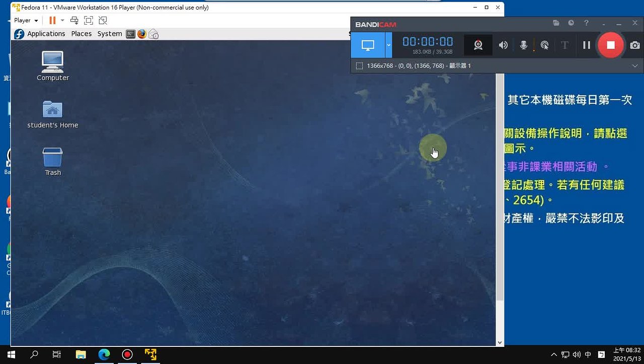Open the taskbar clock and date

626,354
